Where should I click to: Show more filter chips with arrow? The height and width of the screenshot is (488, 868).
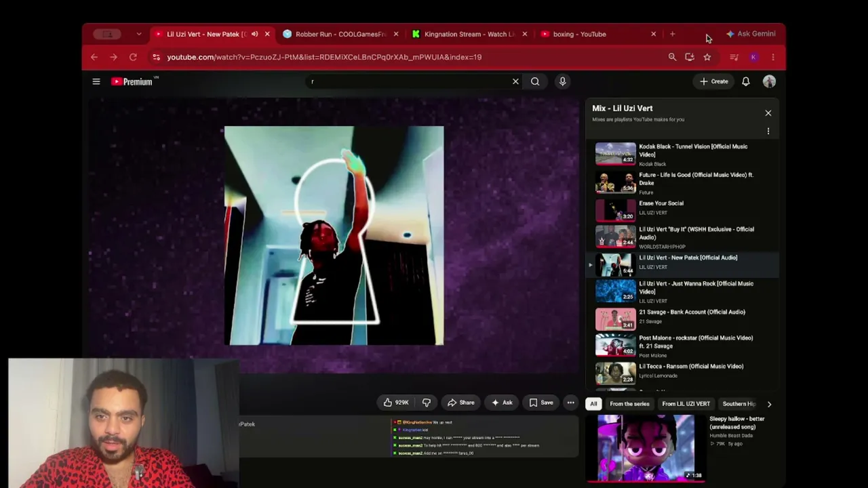click(x=769, y=404)
